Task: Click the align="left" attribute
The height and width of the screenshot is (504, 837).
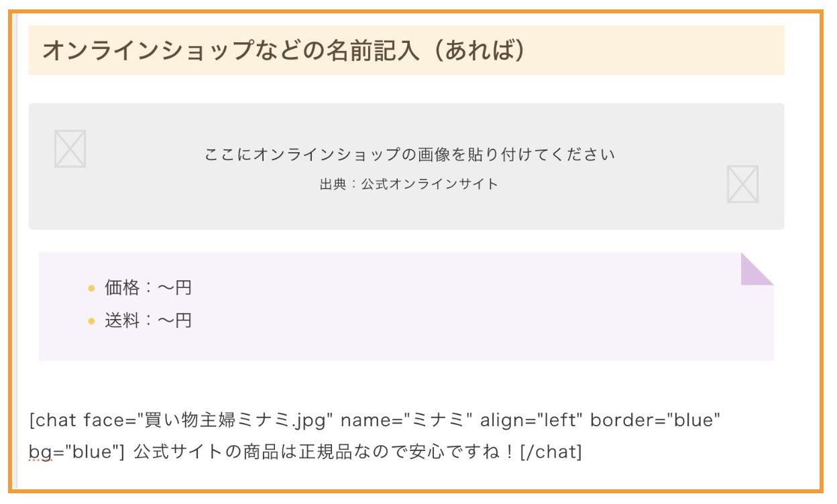Action: coord(532,420)
